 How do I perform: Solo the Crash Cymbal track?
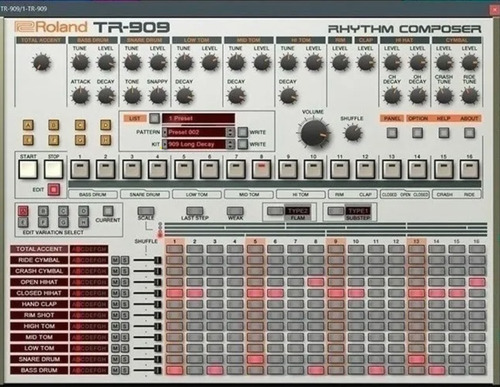click(x=125, y=271)
